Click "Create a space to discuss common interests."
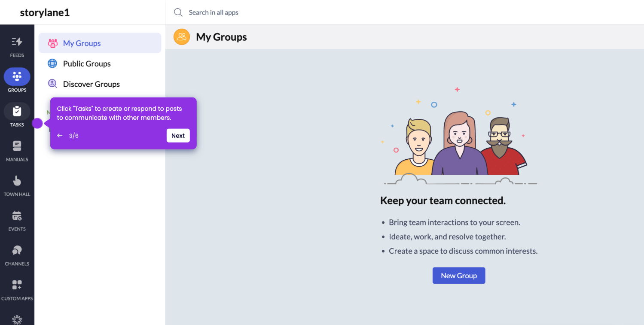The image size is (644, 325). [x=463, y=251]
